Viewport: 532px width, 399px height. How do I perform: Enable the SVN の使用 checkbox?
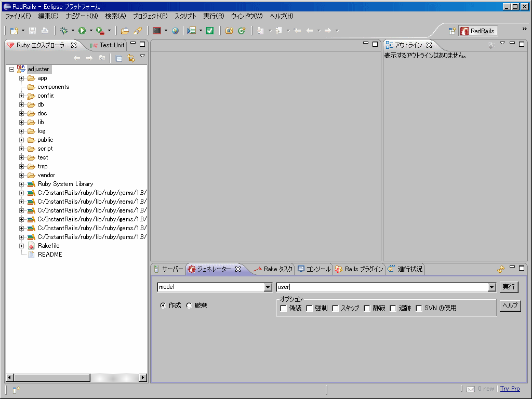[419, 308]
